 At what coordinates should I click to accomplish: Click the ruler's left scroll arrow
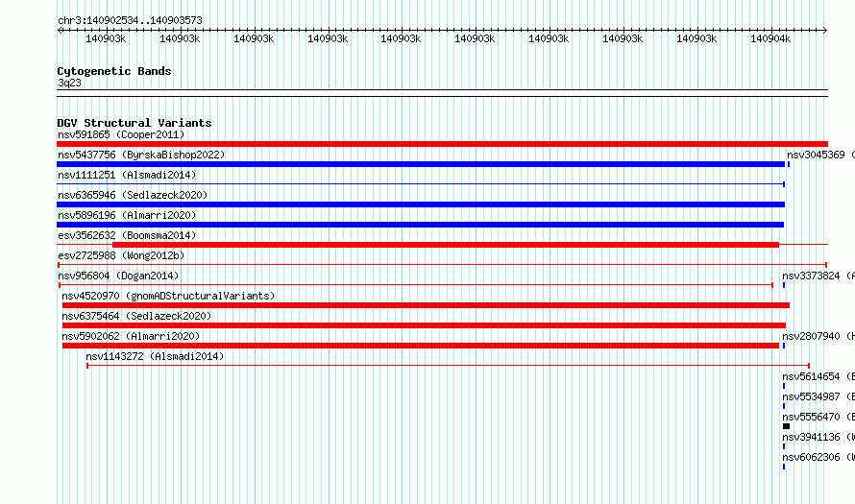[x=60, y=30]
